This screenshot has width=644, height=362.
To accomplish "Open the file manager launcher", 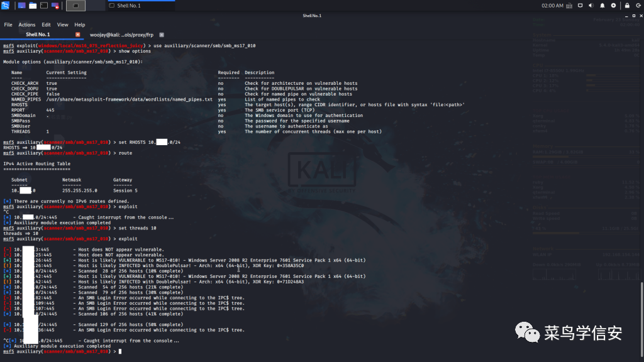I will [33, 5].
